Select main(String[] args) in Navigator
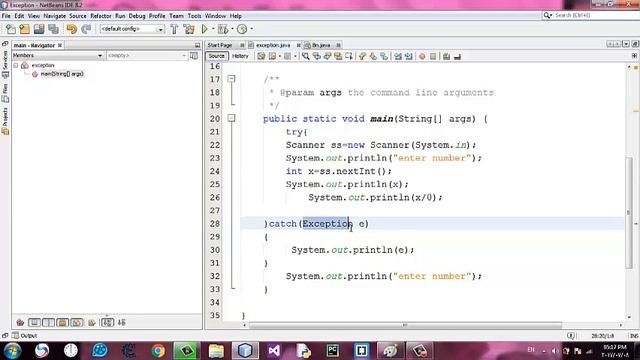 [x=62, y=74]
